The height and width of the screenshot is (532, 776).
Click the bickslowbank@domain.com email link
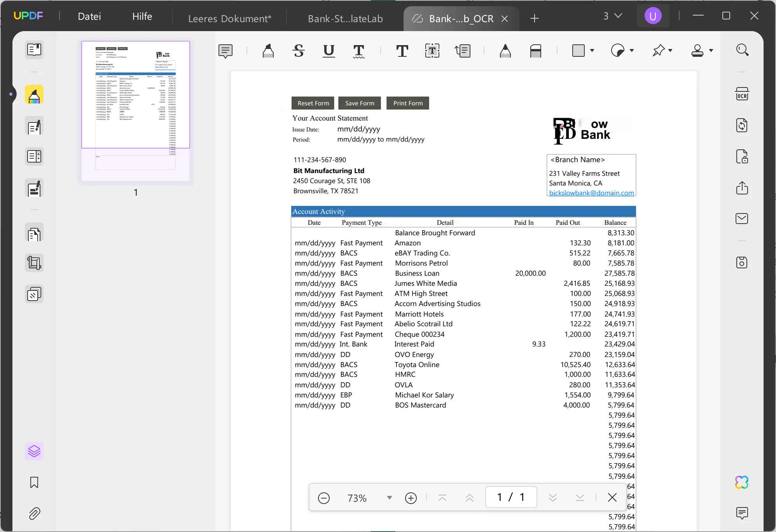click(591, 192)
